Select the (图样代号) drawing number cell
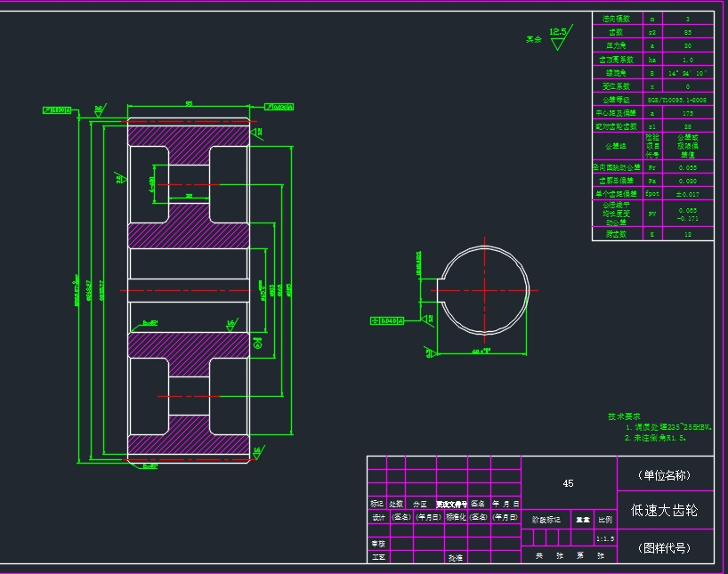 pyautogui.click(x=665, y=548)
